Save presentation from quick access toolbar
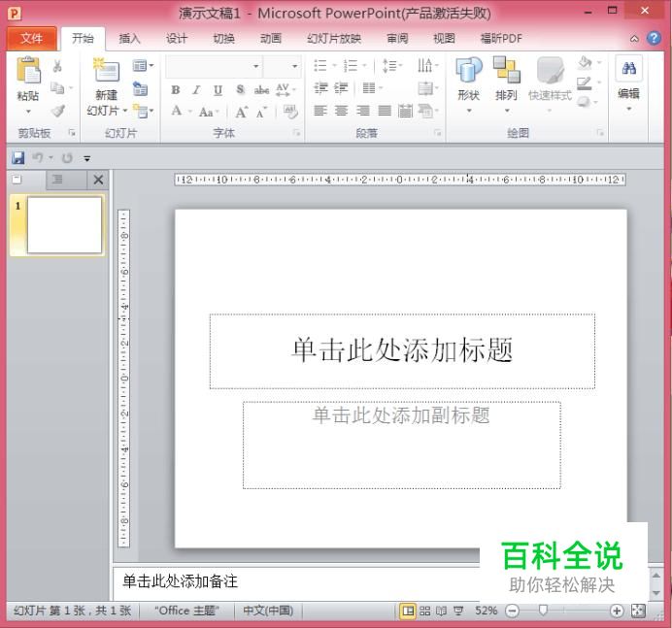This screenshot has width=672, height=628. 18,157
